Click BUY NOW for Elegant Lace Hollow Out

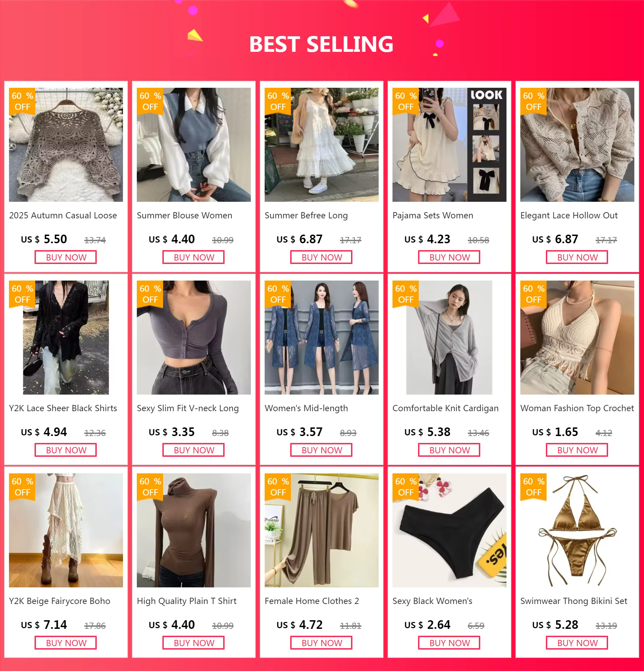(577, 257)
